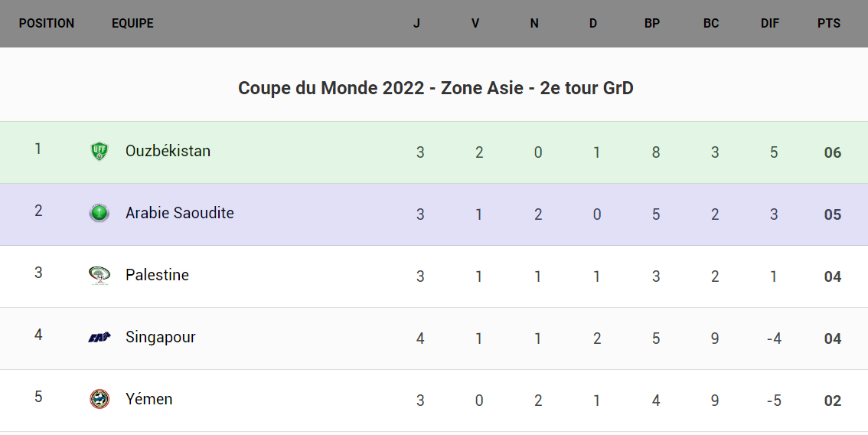Click the Singapour FAS logo icon

(x=99, y=338)
